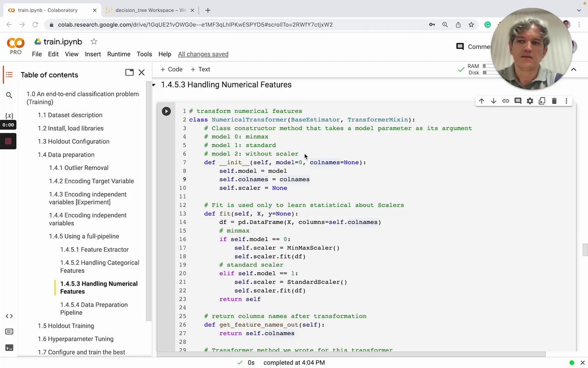The width and height of the screenshot is (588, 368).
Task: Mirror cell in tab icon
Action: (x=542, y=101)
